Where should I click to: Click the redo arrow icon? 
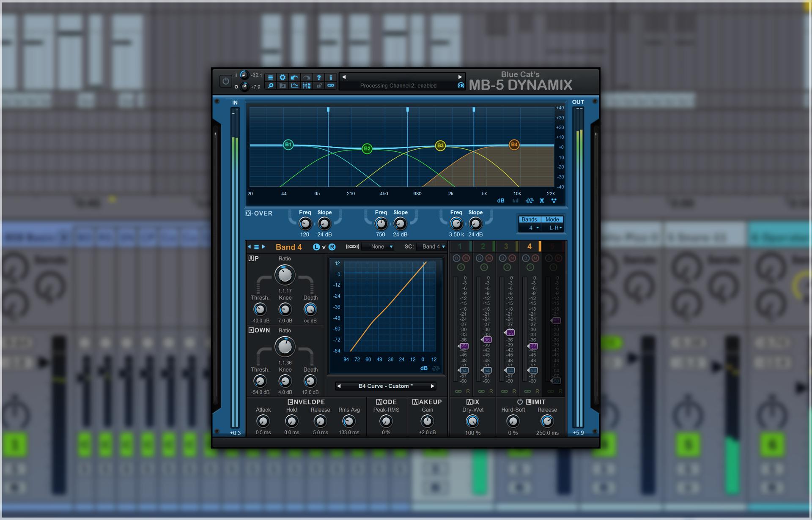[307, 77]
